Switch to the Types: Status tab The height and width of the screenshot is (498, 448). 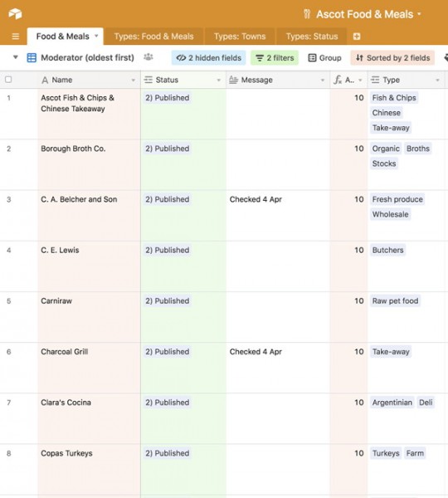(x=312, y=37)
